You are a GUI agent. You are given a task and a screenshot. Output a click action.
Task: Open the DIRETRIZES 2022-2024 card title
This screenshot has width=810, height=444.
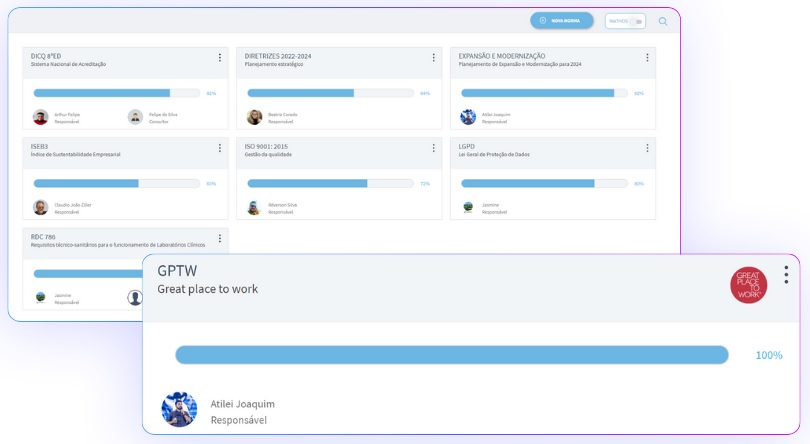pyautogui.click(x=277, y=56)
